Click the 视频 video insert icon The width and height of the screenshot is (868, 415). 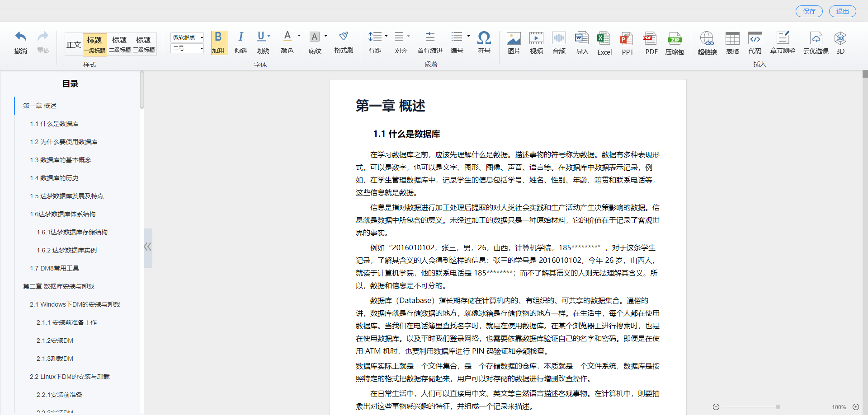click(x=536, y=38)
